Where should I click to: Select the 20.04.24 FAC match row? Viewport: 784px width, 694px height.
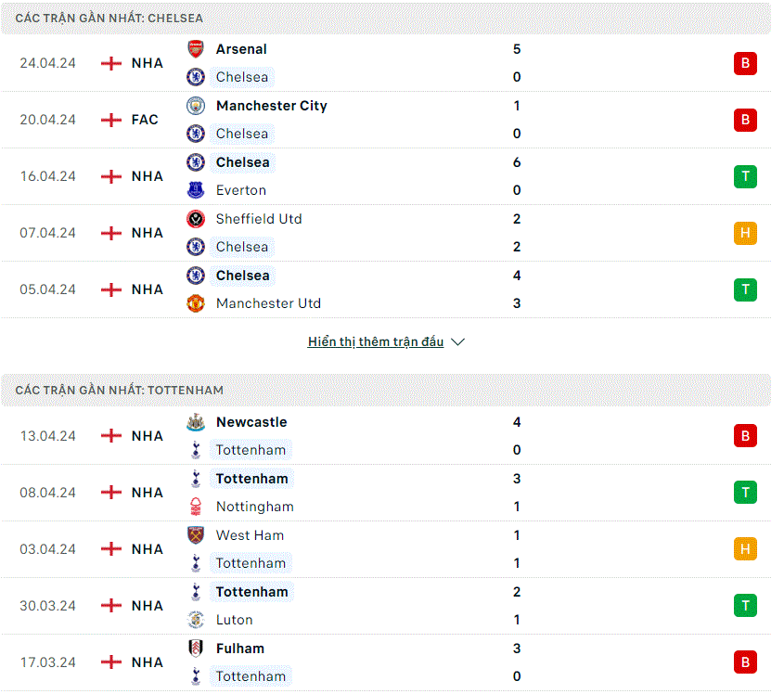click(x=386, y=120)
